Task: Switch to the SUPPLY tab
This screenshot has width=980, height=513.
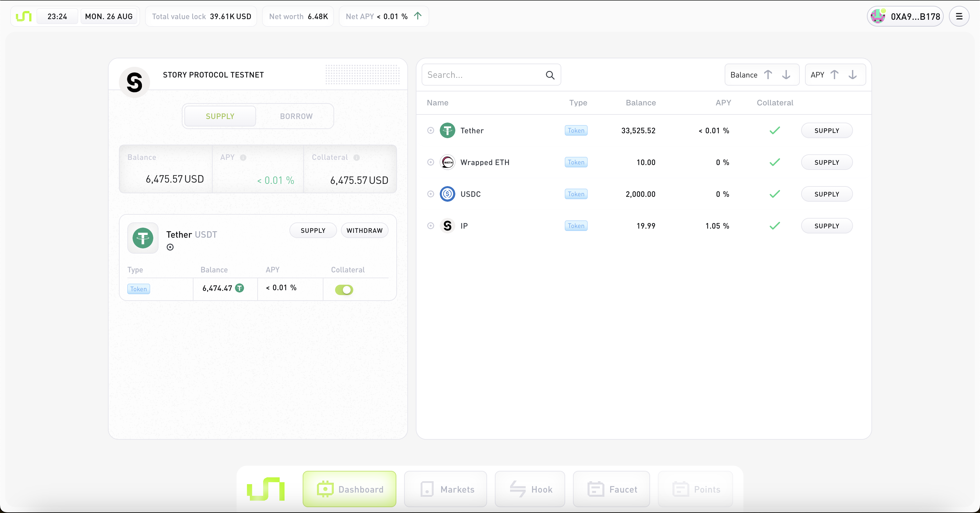Action: coord(220,116)
